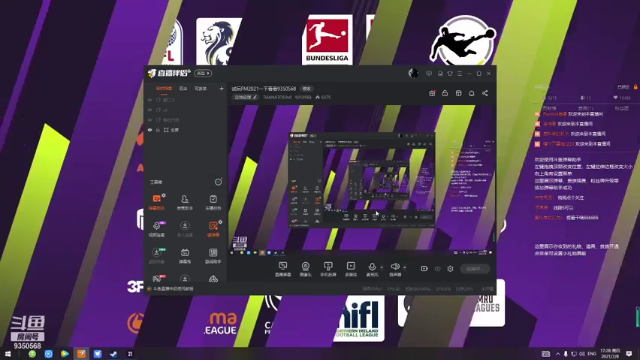Open the orange streaming companion taskbar icon
Viewport: 640px width, 360px height.
pyautogui.click(x=81, y=354)
